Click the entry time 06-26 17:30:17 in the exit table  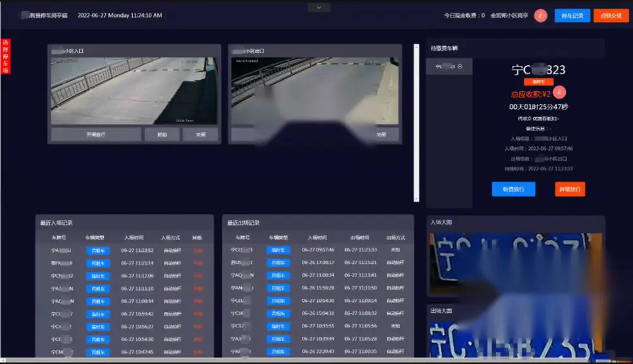pyautogui.click(x=318, y=262)
